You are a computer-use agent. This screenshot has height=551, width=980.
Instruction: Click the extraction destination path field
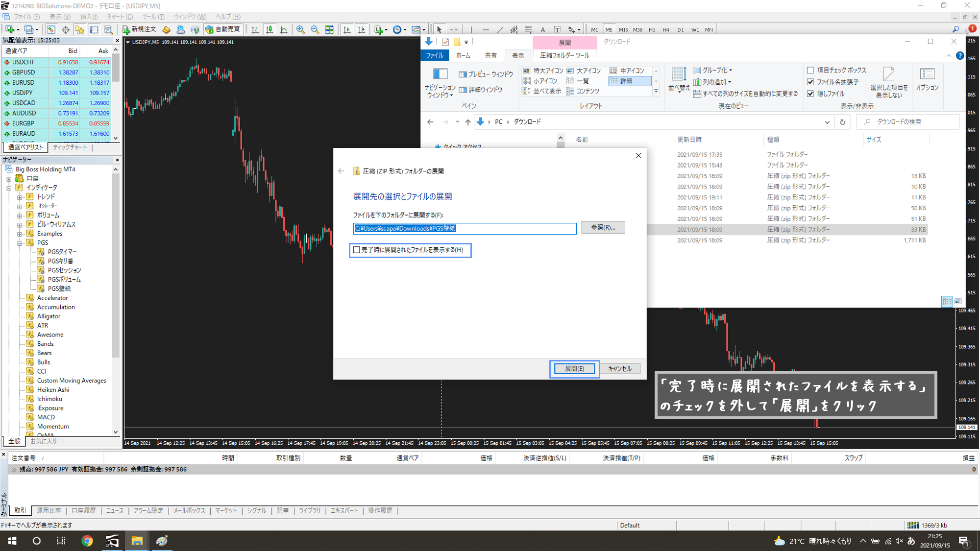[464, 229]
